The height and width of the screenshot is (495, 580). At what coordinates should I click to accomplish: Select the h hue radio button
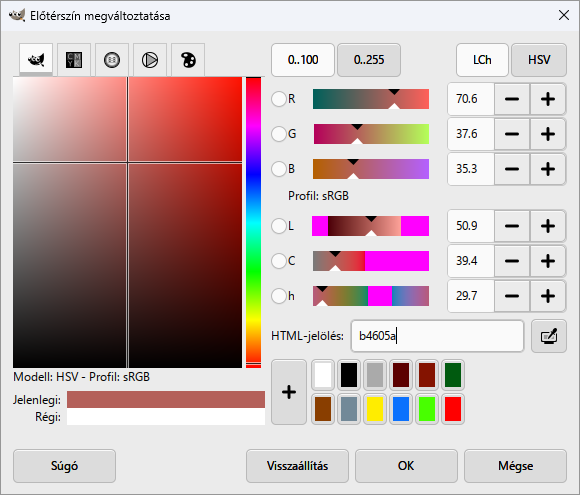click(279, 296)
